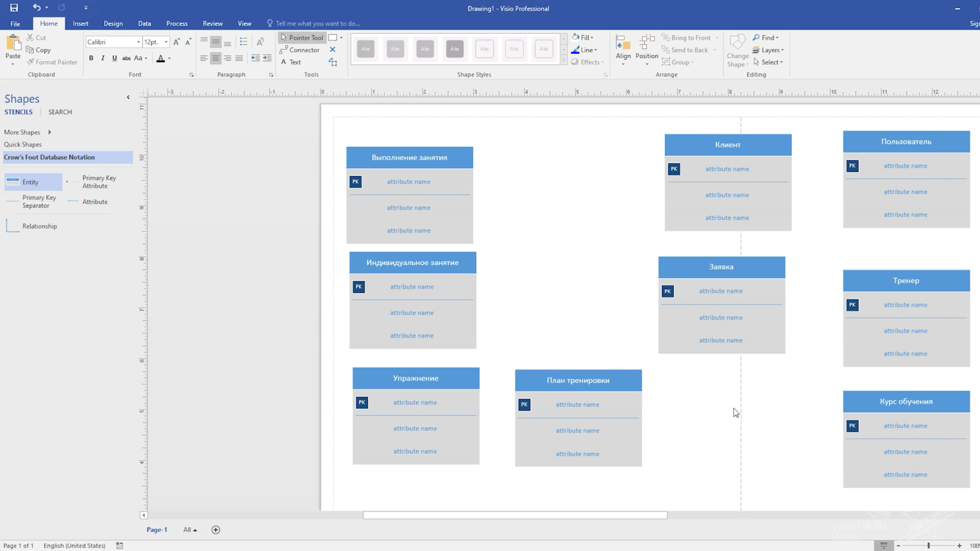Align text to middle vertically

[215, 41]
